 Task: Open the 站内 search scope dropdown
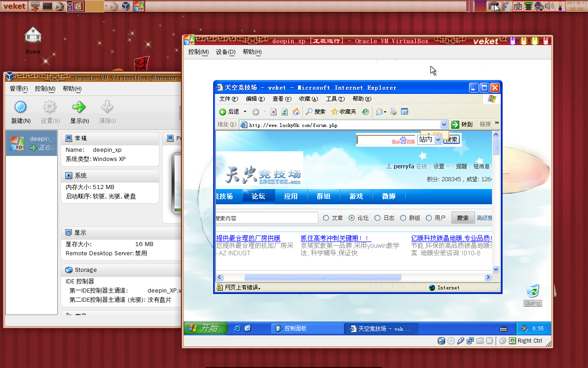click(x=430, y=139)
